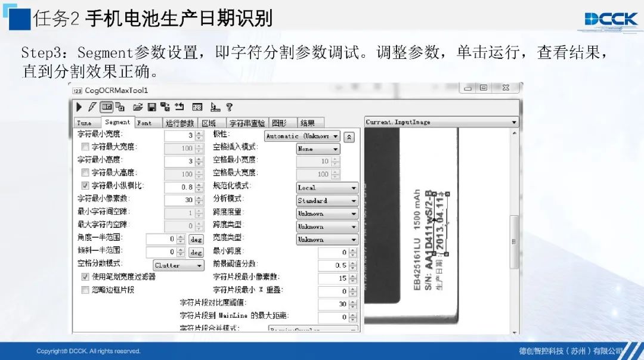Expand the 空格分数模式 Clutter dropdown

click(x=178, y=265)
